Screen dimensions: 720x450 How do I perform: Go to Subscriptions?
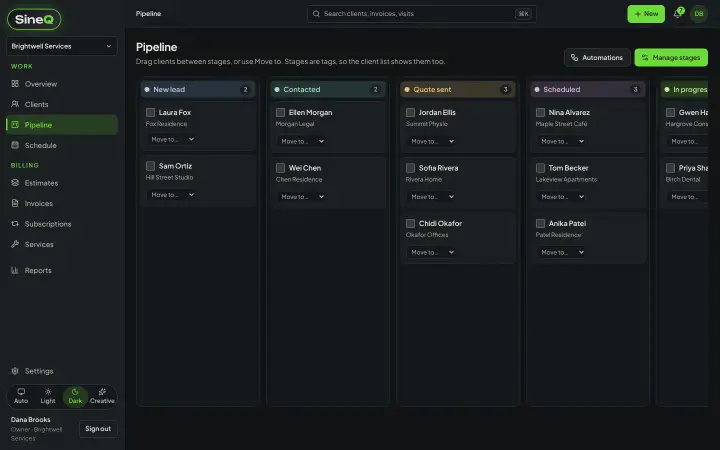62,224
